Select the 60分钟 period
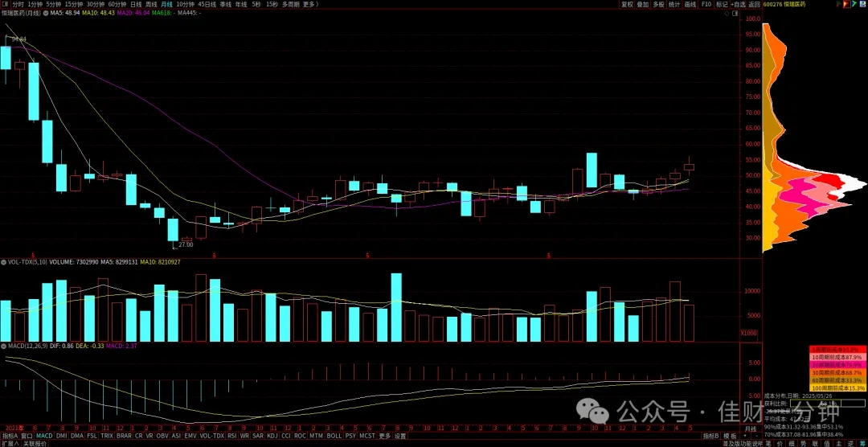 pos(117,4)
